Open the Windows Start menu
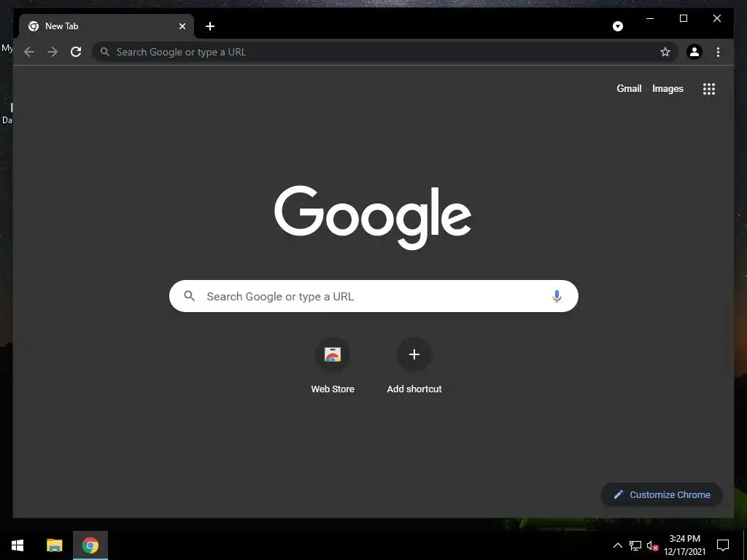The image size is (747, 560). pyautogui.click(x=18, y=545)
